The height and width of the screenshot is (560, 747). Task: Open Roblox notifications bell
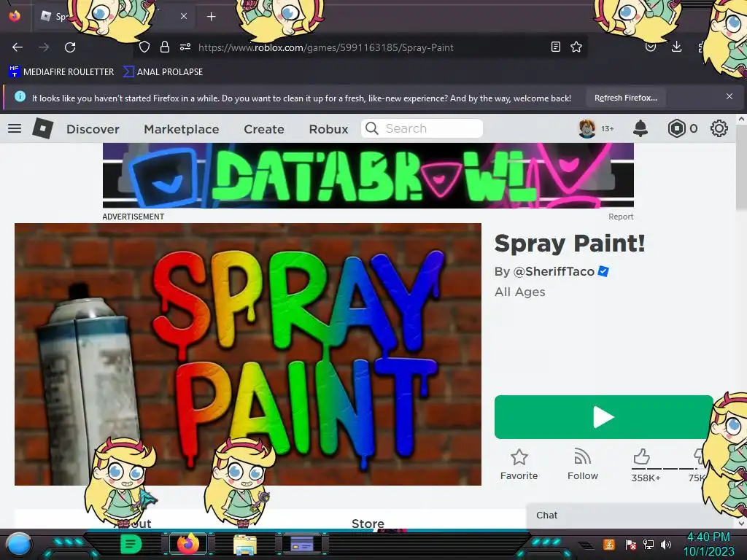coord(640,128)
